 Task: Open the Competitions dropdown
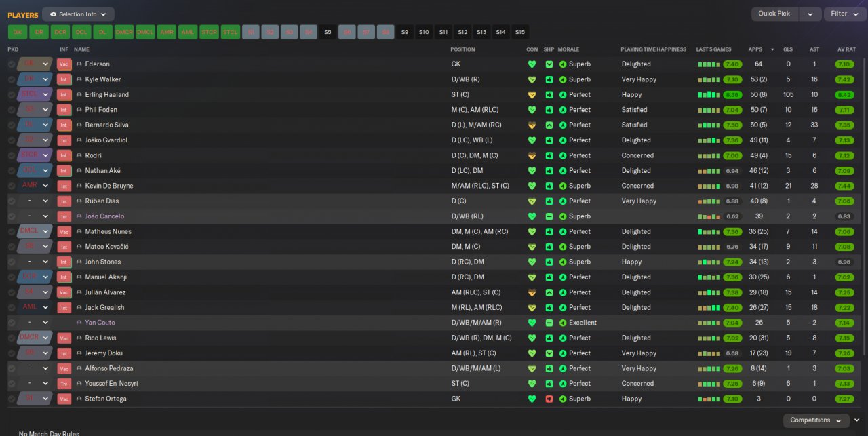[816, 420]
